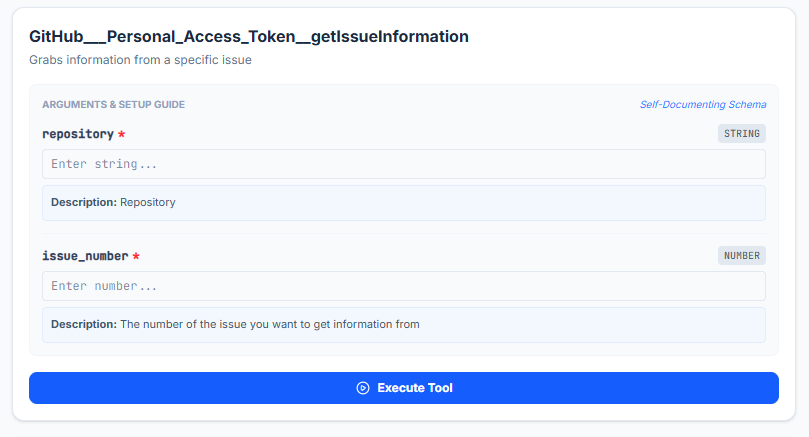Focus the repository string input field
The height and width of the screenshot is (437, 809).
(x=403, y=164)
